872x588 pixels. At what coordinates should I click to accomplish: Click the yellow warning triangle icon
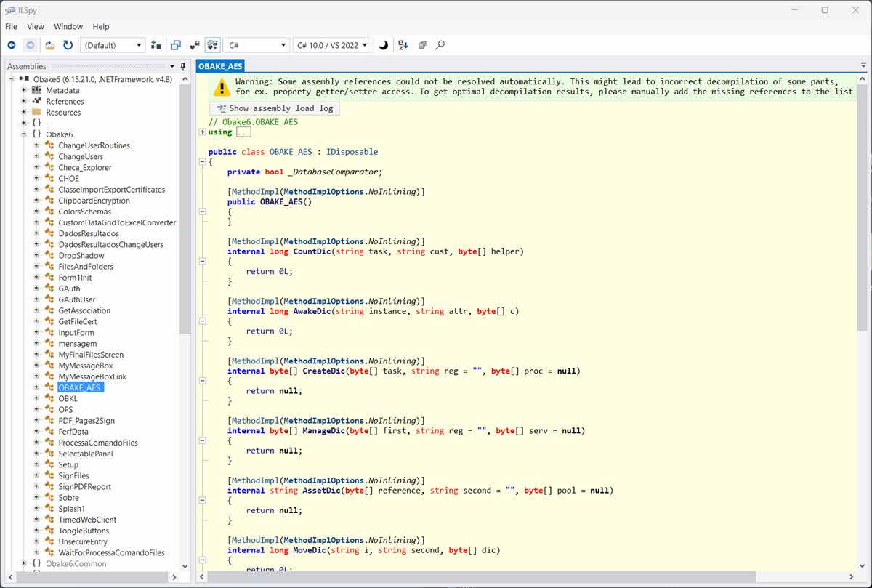click(x=221, y=87)
